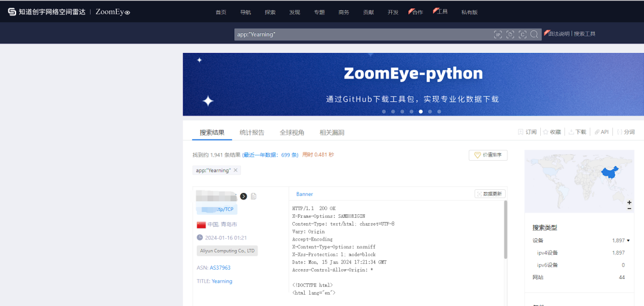Switch to 统计报告 tab
The height and width of the screenshot is (306, 644).
[252, 133]
